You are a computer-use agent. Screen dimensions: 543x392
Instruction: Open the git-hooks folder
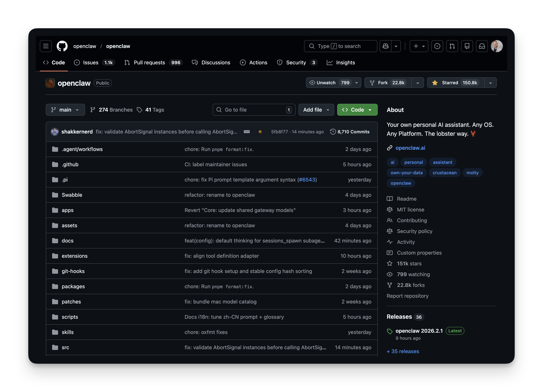pyautogui.click(x=73, y=271)
